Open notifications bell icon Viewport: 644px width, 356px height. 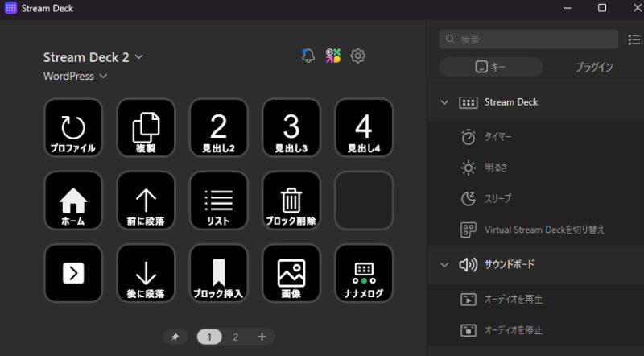click(x=308, y=56)
